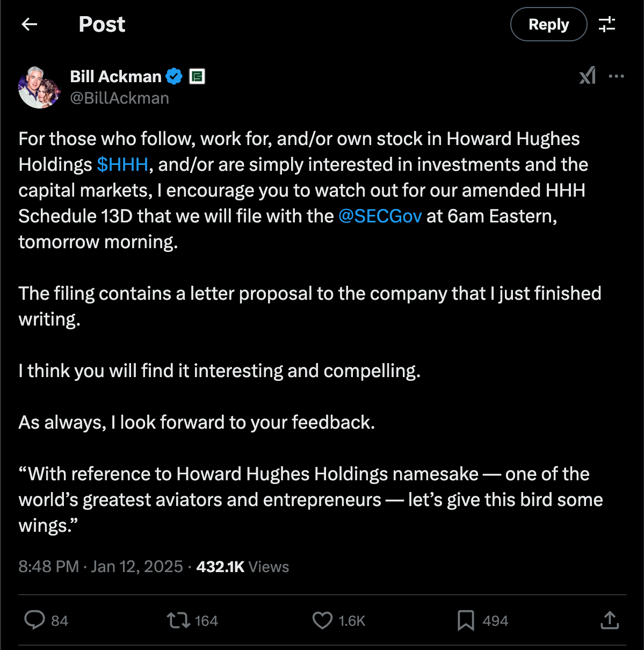Open the @SECGov mention link
Screen dimensions: 644x650
point(380,216)
